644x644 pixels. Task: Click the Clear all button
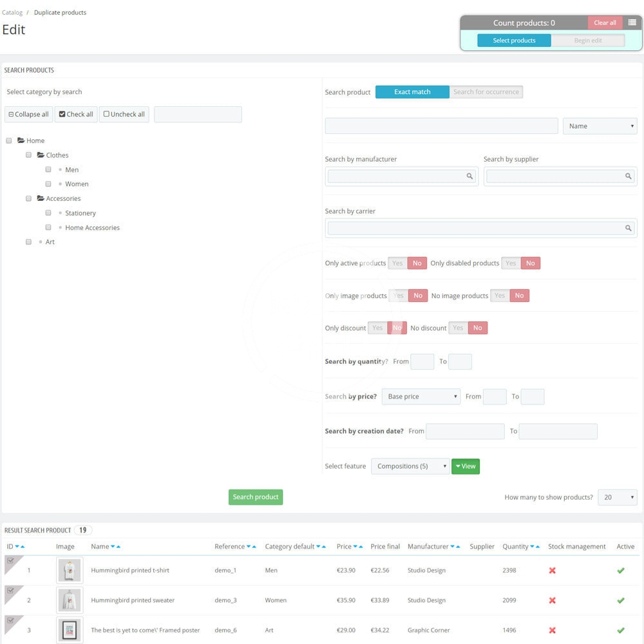[x=605, y=23]
